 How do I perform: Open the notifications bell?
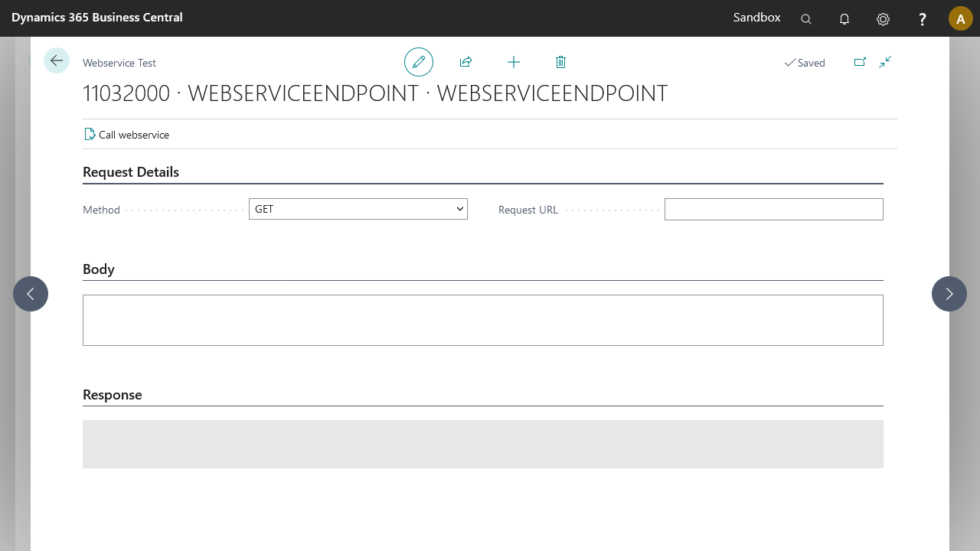point(844,19)
